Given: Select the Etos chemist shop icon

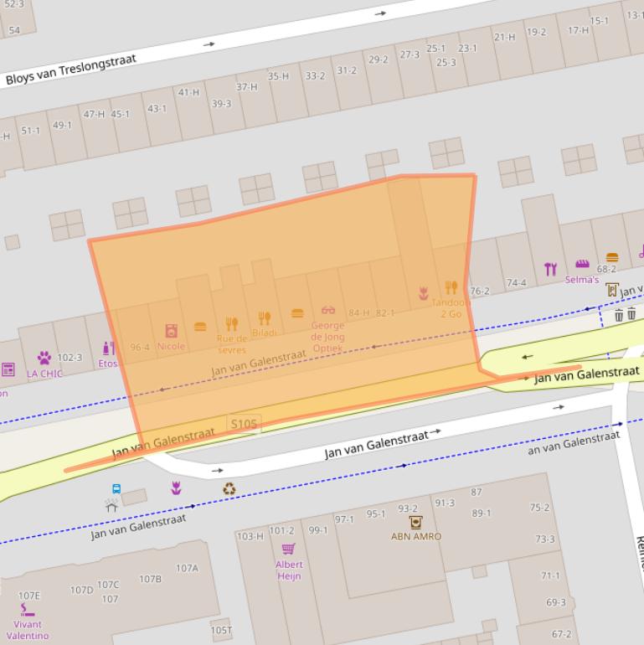Looking at the screenshot, I should (108, 348).
